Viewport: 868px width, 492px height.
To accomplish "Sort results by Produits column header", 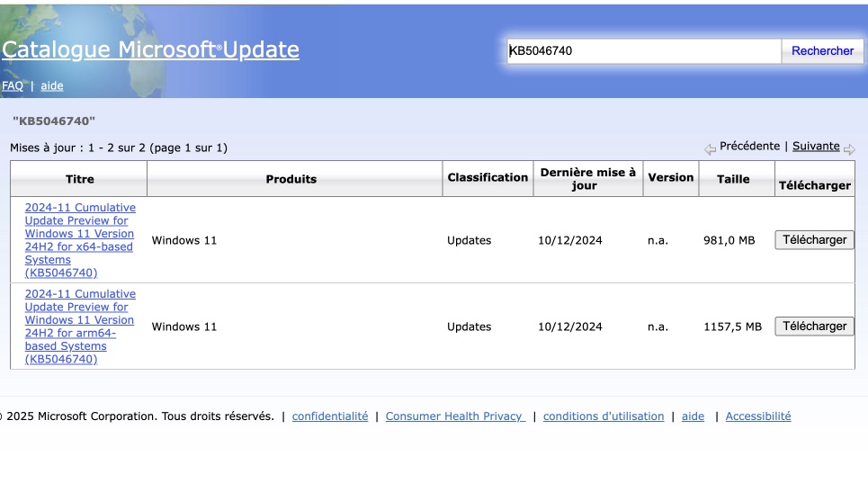I will (291, 179).
